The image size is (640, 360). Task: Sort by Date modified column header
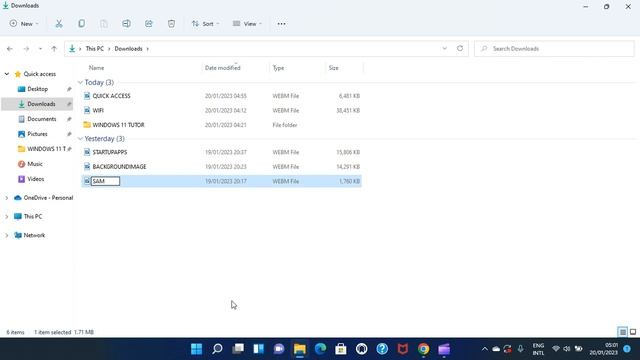click(222, 68)
